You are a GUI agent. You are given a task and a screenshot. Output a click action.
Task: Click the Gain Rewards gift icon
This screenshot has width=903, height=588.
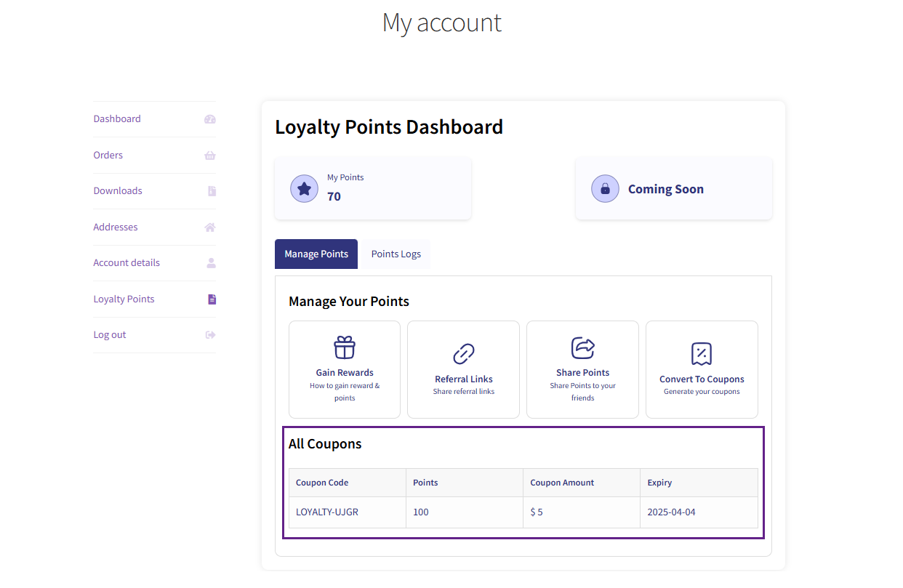click(x=345, y=347)
